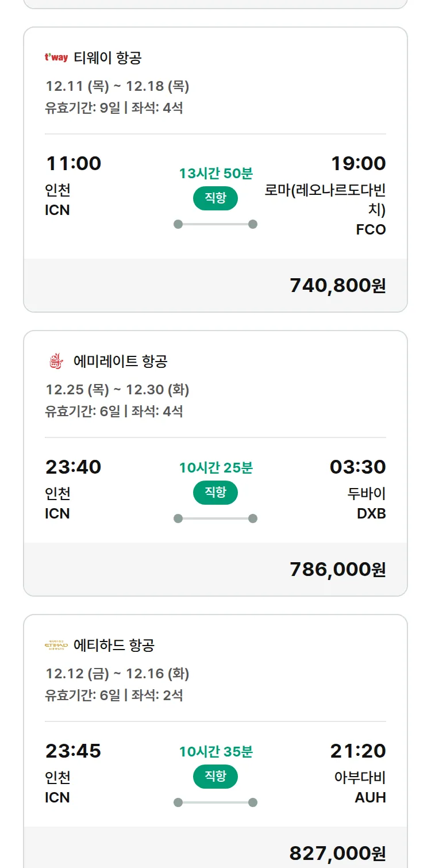Viewport: 431px width, 868px height.
Task: Click the 직항 badge on the Emirates flight
Action: (x=215, y=493)
